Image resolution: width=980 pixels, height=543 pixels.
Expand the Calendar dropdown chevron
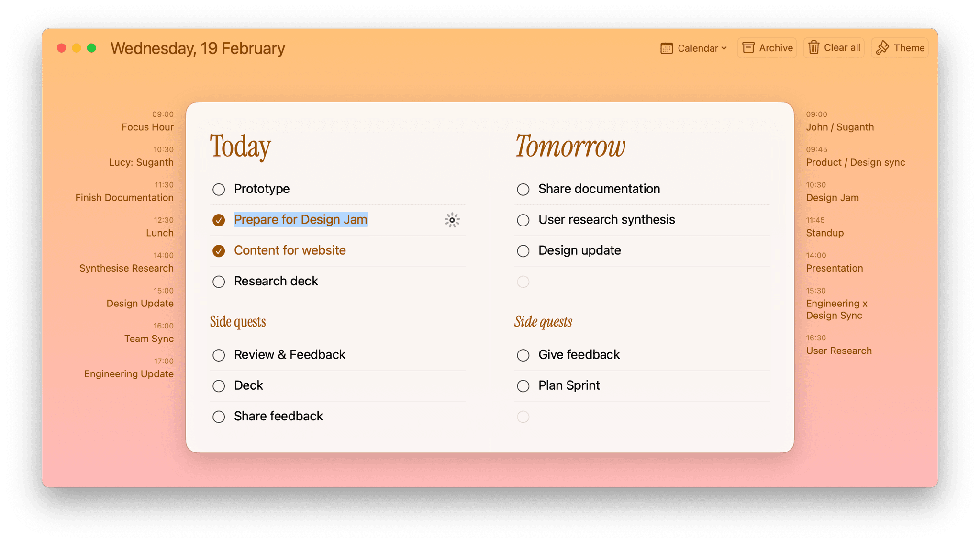pos(724,48)
